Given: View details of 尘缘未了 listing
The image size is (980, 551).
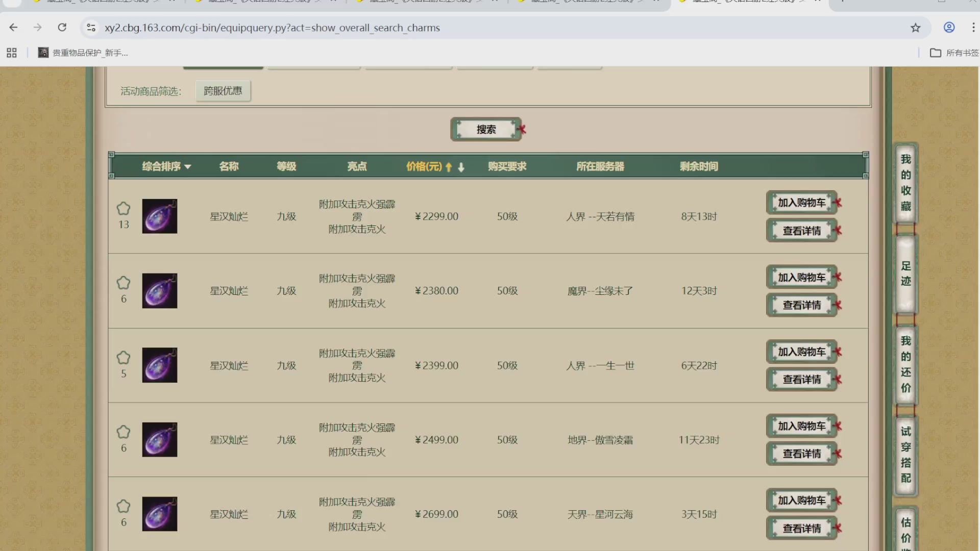Looking at the screenshot, I should point(801,305).
